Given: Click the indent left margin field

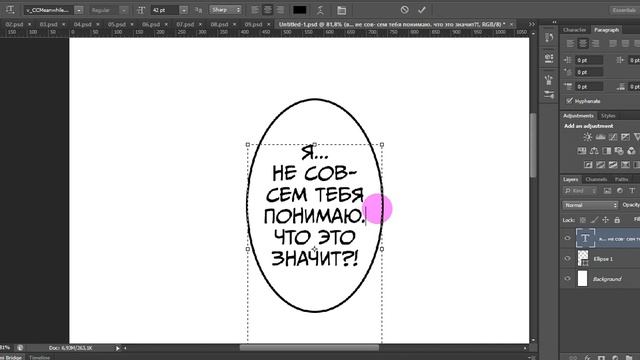Looking at the screenshot, I should tap(589, 60).
